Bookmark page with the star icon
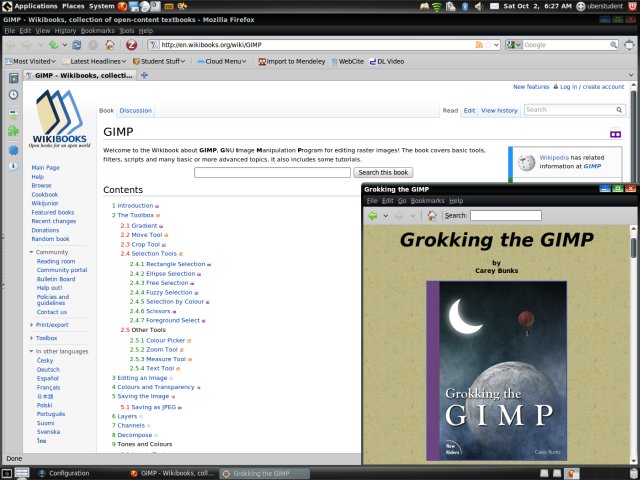Screen dimensions: 640x480 [488, 45]
